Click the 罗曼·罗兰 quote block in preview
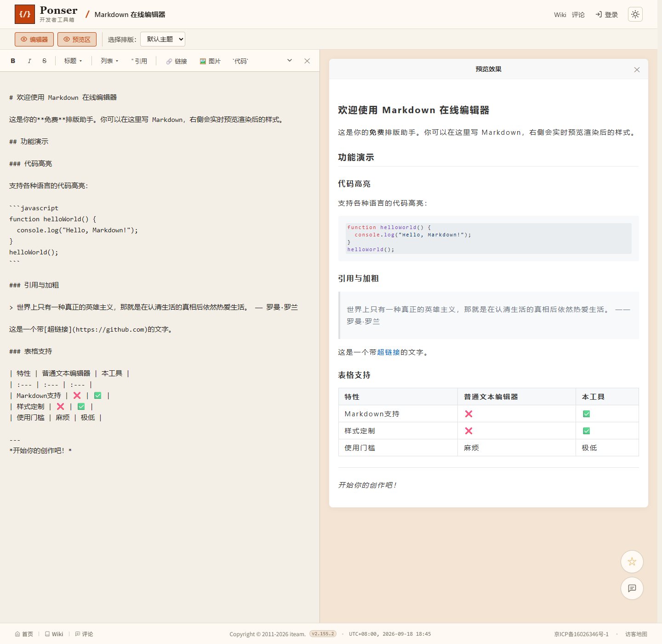Viewport: 662px width, 644px height. pos(489,316)
